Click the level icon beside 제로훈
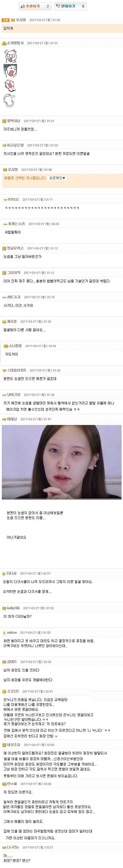 [4, 321]
